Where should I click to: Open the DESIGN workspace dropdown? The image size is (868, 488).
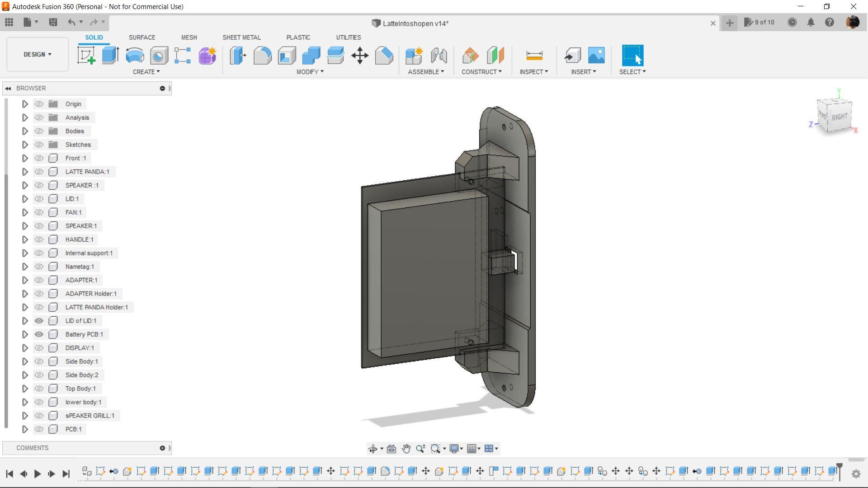[x=38, y=54]
